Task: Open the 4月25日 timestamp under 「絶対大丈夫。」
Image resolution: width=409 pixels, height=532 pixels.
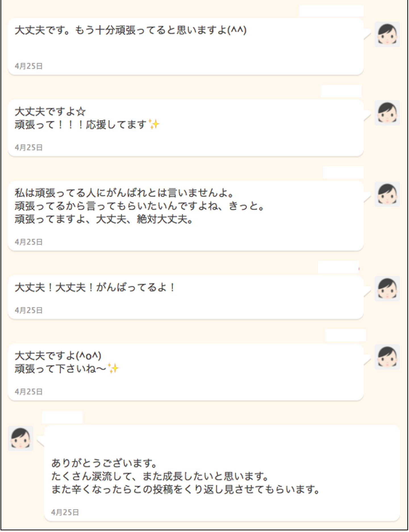Action: click(x=29, y=242)
